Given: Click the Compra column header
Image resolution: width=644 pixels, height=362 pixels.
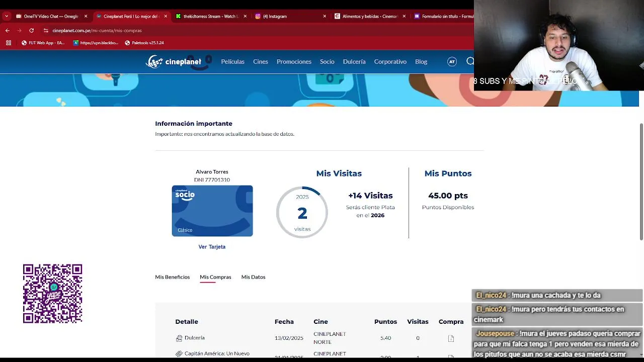Looking at the screenshot, I should pos(451,322).
